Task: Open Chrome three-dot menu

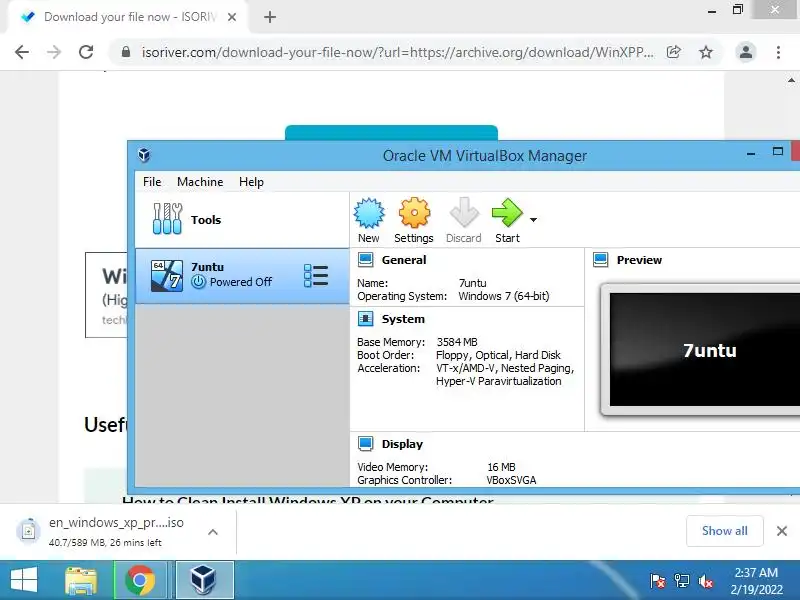Action: [x=778, y=52]
